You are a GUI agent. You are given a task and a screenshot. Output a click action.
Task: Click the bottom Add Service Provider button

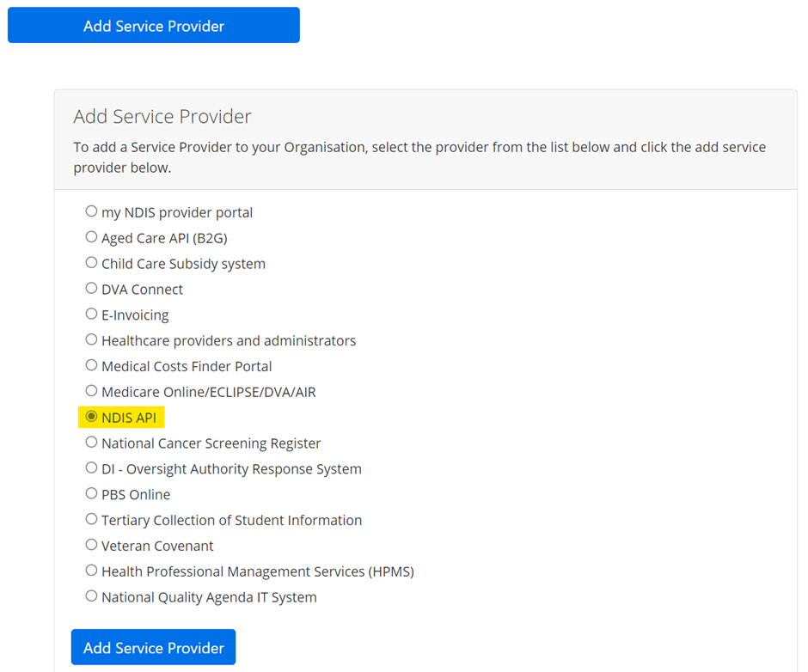click(x=153, y=648)
